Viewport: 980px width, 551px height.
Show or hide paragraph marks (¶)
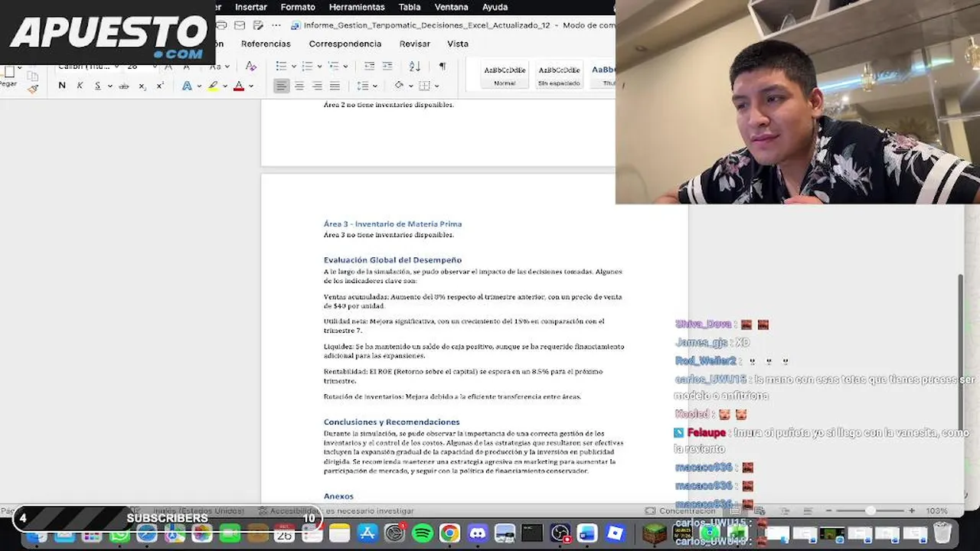pyautogui.click(x=442, y=67)
